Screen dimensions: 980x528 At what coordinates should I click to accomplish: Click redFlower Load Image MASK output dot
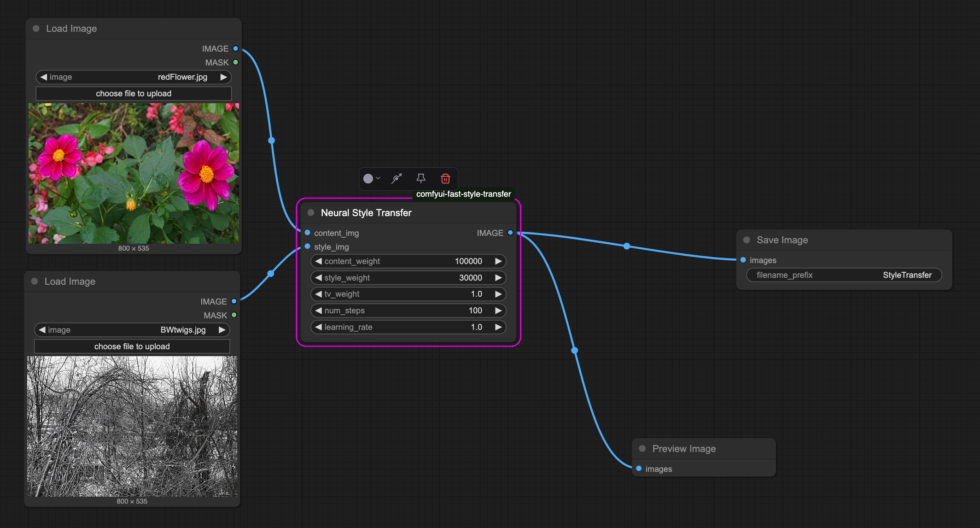pyautogui.click(x=236, y=62)
